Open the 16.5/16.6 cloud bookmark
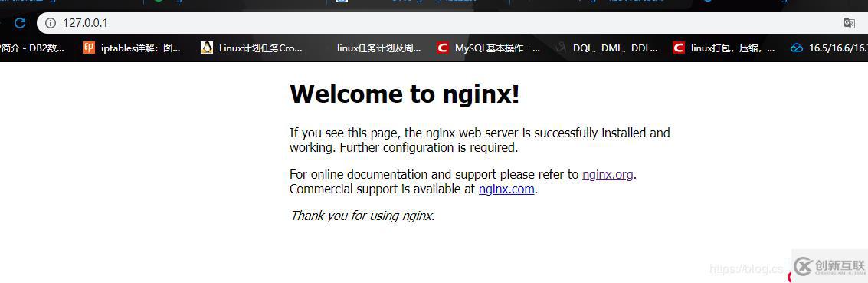The height and width of the screenshot is (283, 868). (829, 48)
